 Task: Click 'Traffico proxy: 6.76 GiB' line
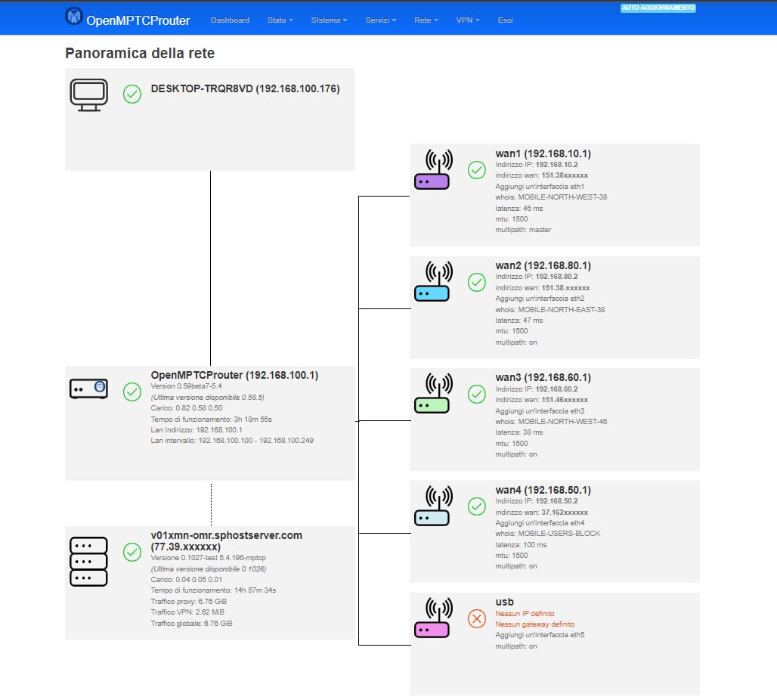tap(189, 602)
